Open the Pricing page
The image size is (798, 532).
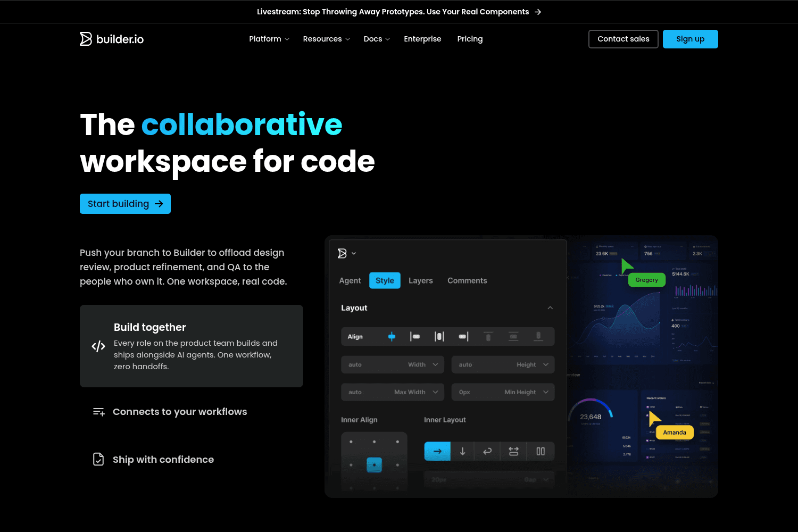tap(470, 39)
